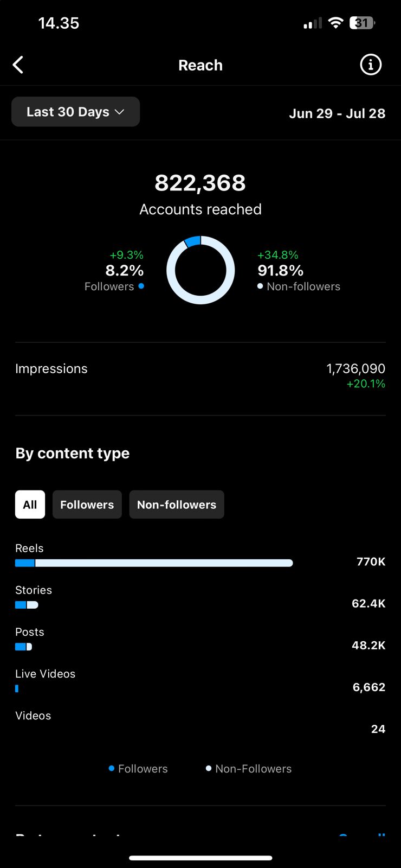
Task: Tap the white Non-Followers legend dot
Action: point(209,768)
